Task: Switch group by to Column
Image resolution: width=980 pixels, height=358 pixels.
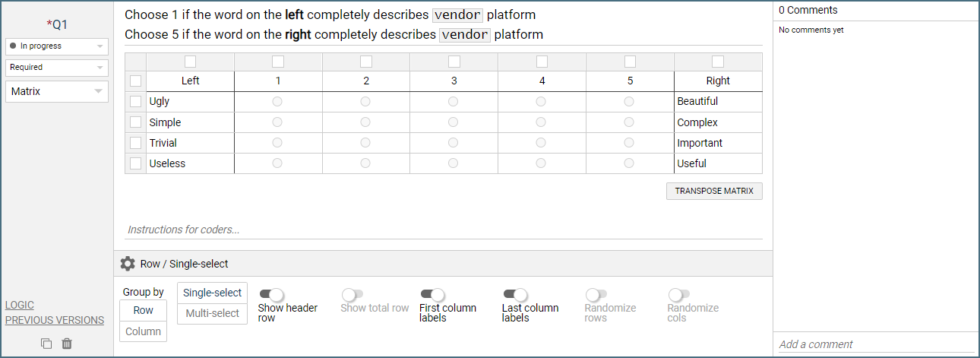Action: point(143,331)
